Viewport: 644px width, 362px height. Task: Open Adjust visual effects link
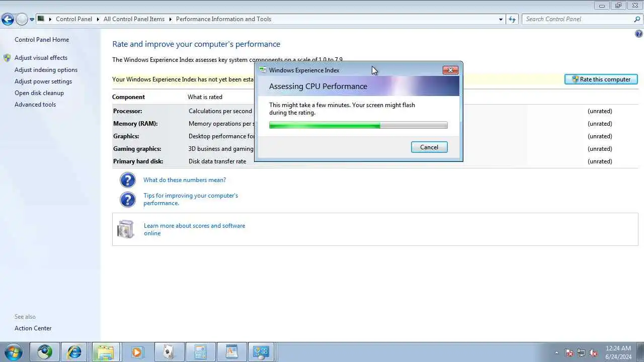[41, 58]
